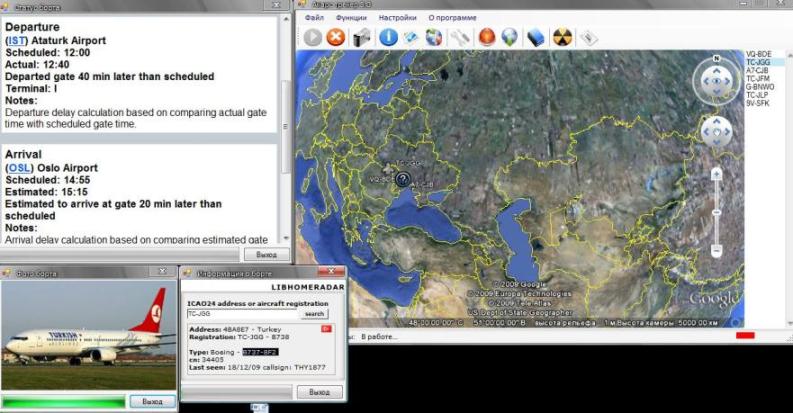The height and width of the screenshot is (413, 793).
Task: Click the Turkish flag icon in info window
Action: [x=326, y=329]
